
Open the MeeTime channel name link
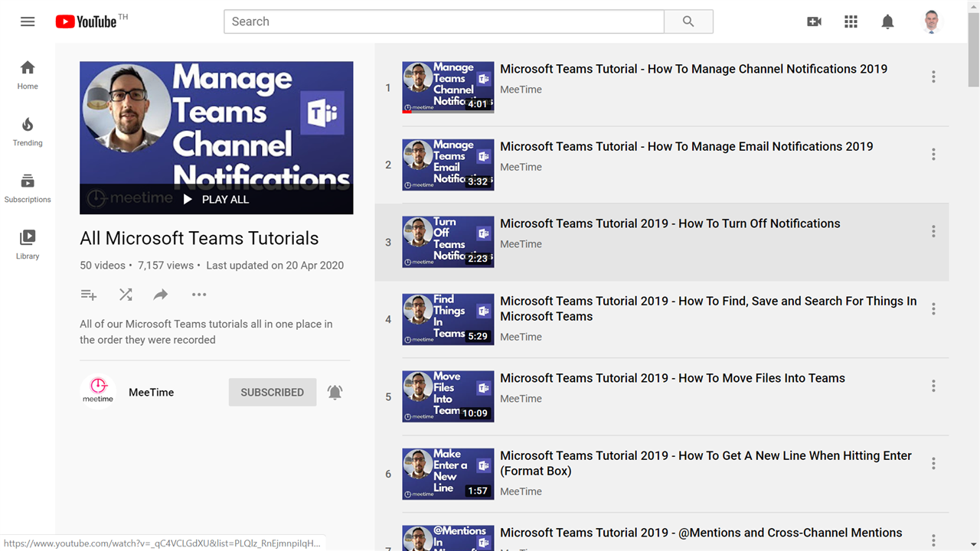151,392
